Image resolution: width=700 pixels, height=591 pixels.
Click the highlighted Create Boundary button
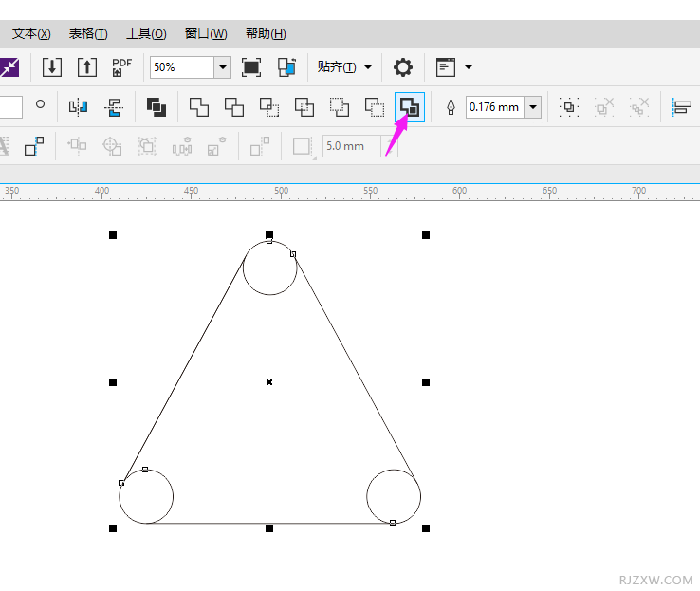click(x=410, y=107)
